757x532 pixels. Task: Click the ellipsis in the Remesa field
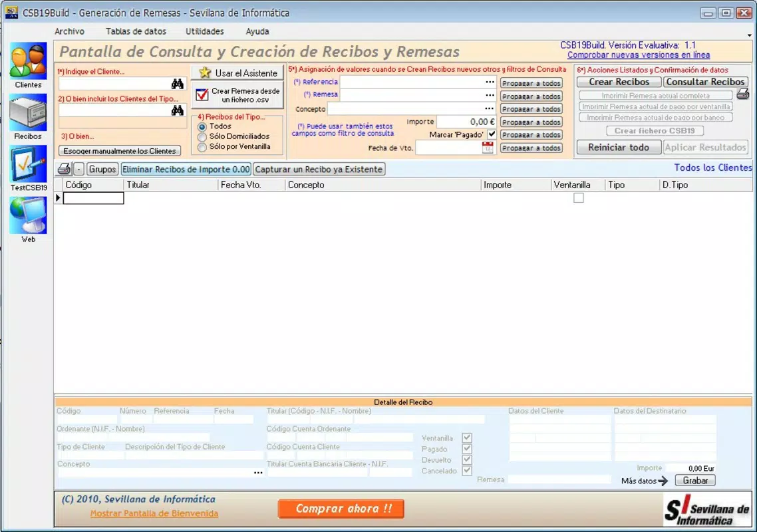490,95
